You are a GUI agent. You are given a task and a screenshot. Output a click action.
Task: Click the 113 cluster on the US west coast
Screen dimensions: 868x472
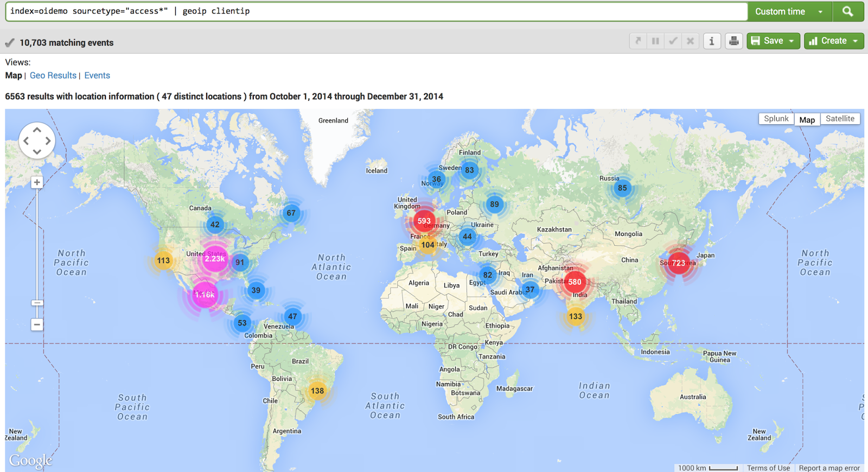point(163,260)
